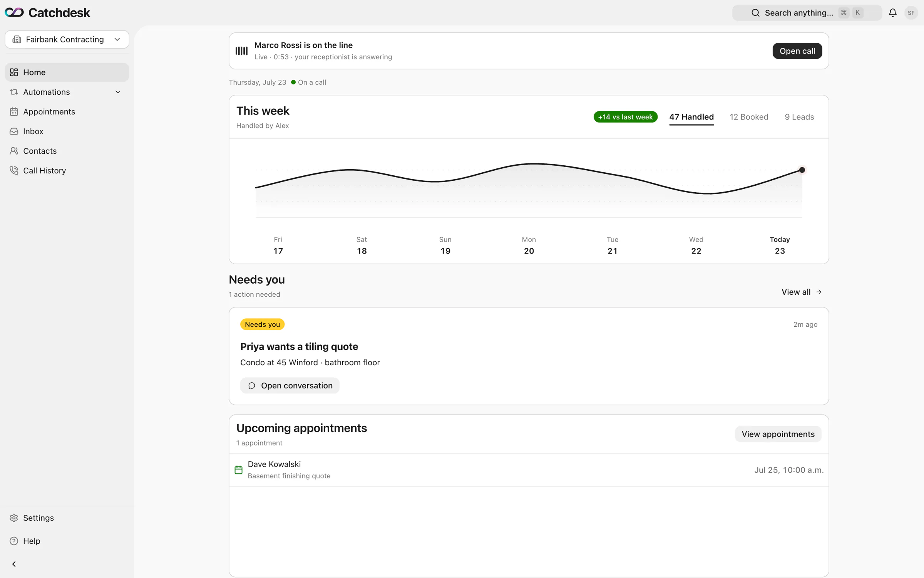Click the '2m ago' timestamp

tap(805, 324)
